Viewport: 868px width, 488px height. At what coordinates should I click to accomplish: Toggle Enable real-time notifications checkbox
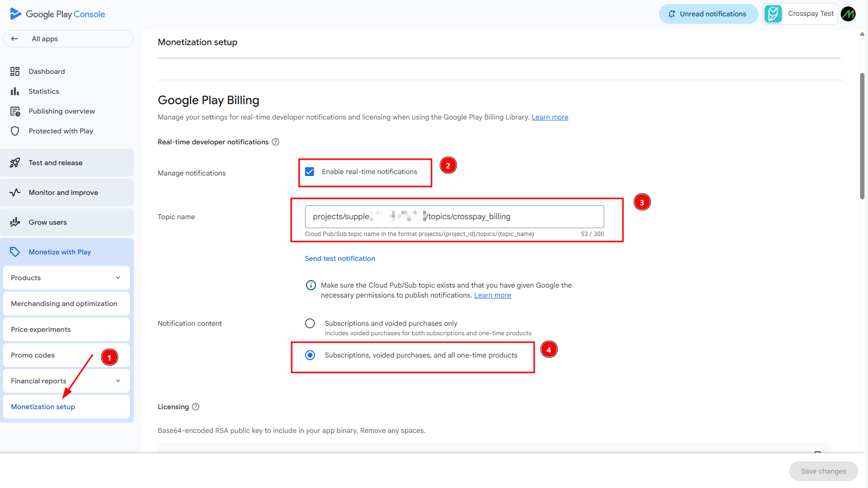[310, 172]
